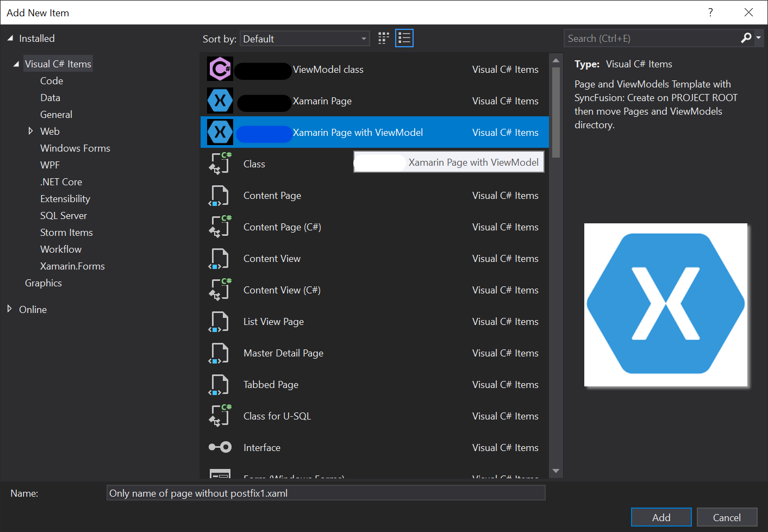Click the Class template icon
768x532 pixels.
(220, 164)
